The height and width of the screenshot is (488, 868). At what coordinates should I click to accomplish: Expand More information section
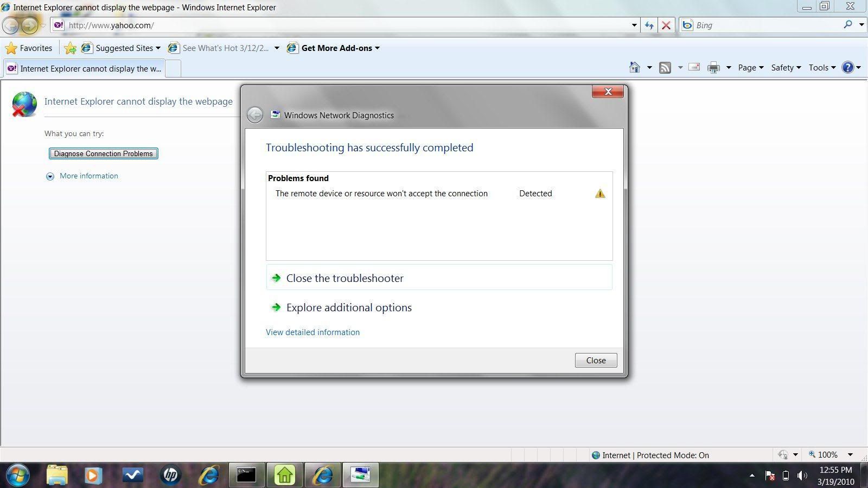pos(82,176)
